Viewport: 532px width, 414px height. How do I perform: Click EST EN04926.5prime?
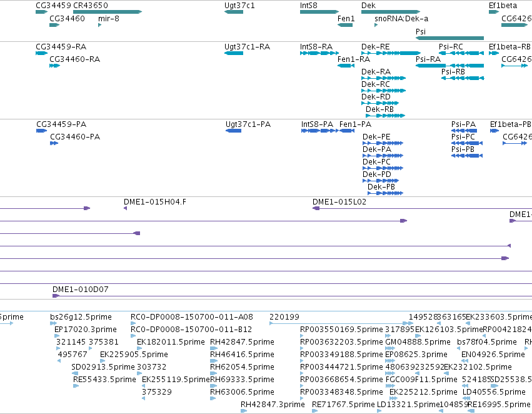(x=464, y=361)
